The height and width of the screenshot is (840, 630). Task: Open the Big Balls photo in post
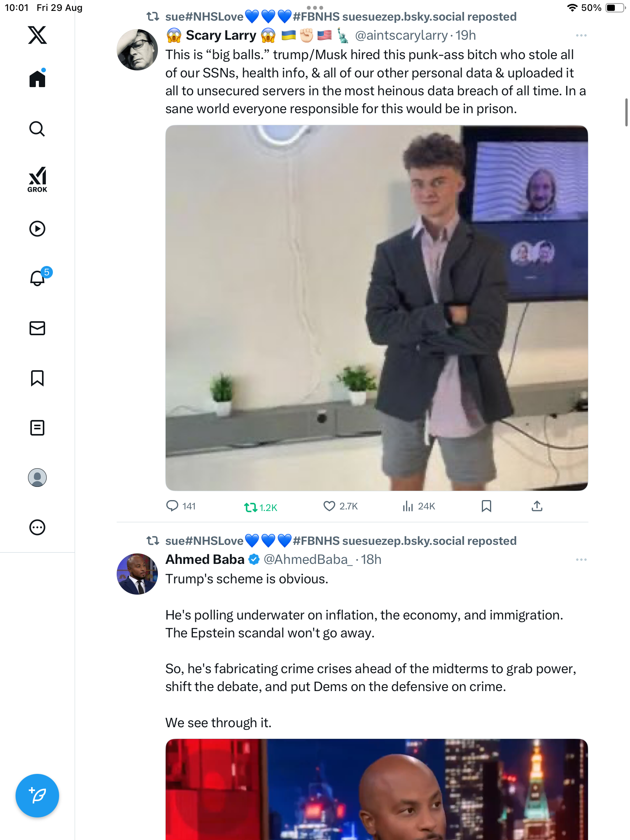pos(376,308)
